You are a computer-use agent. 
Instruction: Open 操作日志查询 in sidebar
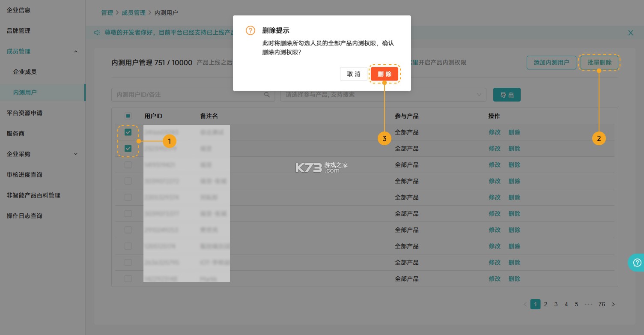click(x=24, y=216)
